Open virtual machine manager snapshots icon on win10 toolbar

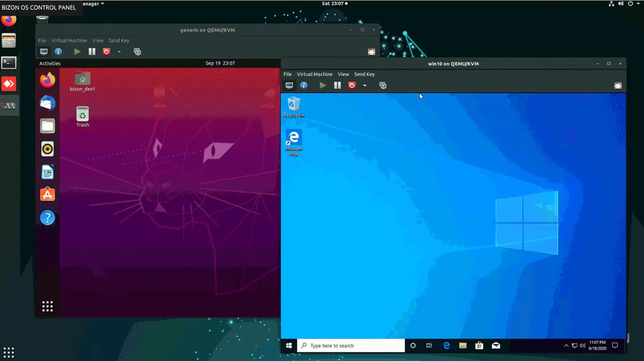tap(382, 85)
